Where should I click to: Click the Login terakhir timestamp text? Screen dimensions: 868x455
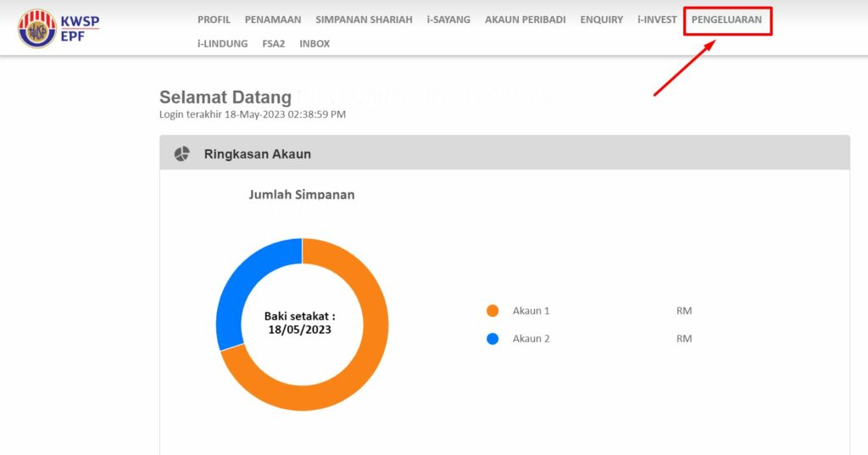[x=253, y=114]
